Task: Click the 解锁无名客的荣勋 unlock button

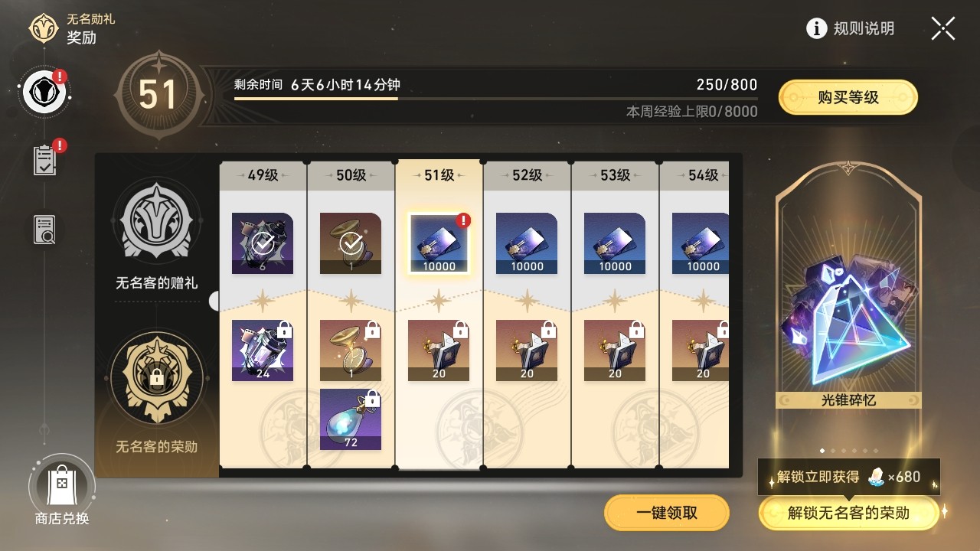Action: (848, 513)
